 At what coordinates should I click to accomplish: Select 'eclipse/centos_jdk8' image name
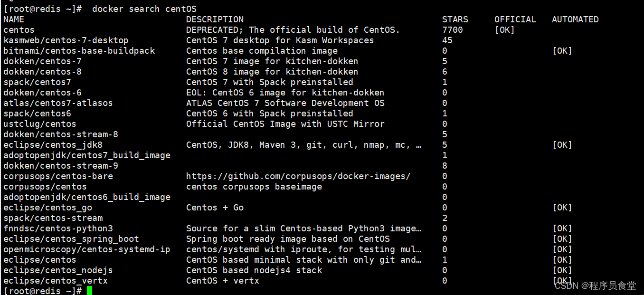click(x=53, y=145)
